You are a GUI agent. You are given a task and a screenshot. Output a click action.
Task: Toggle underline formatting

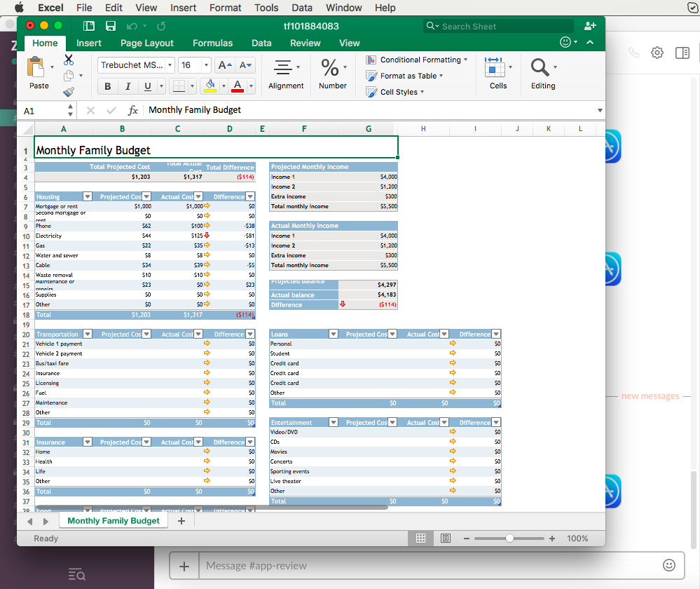147,86
